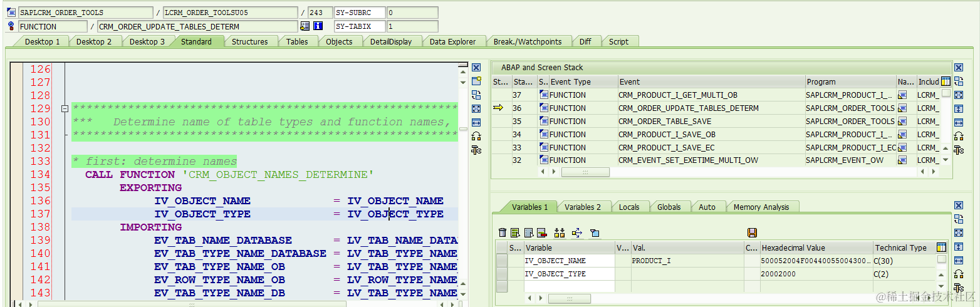Open the Script tab
The image size is (980, 307).
[618, 41]
